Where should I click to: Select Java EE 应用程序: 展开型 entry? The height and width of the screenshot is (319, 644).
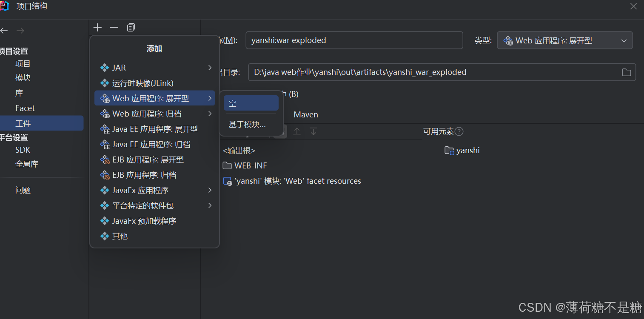coord(154,129)
